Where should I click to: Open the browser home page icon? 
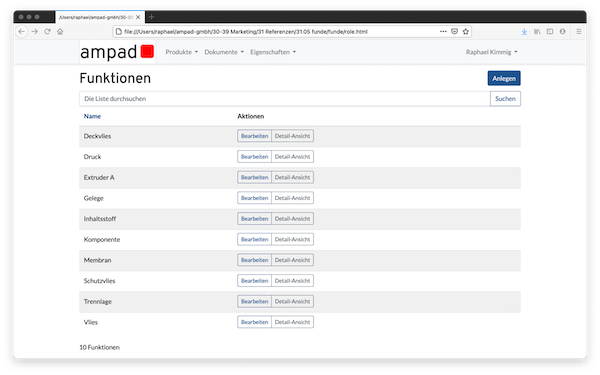[x=60, y=31]
